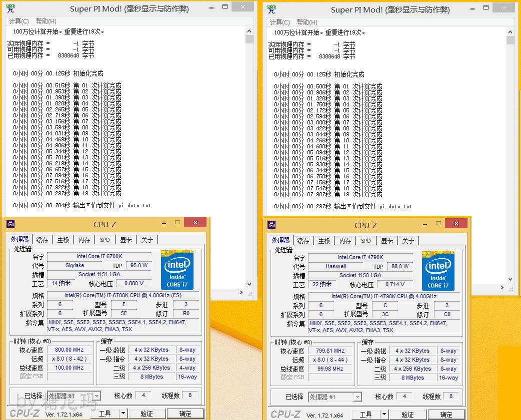Switch to 缓存 tab in left CPU-Z
Screen dimensions: 521x420
[42, 240]
